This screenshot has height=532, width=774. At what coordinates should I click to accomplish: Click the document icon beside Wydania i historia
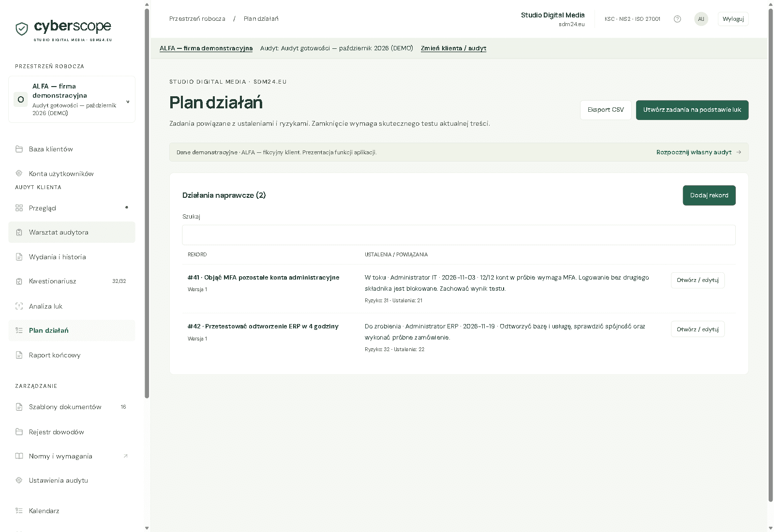[19, 257]
